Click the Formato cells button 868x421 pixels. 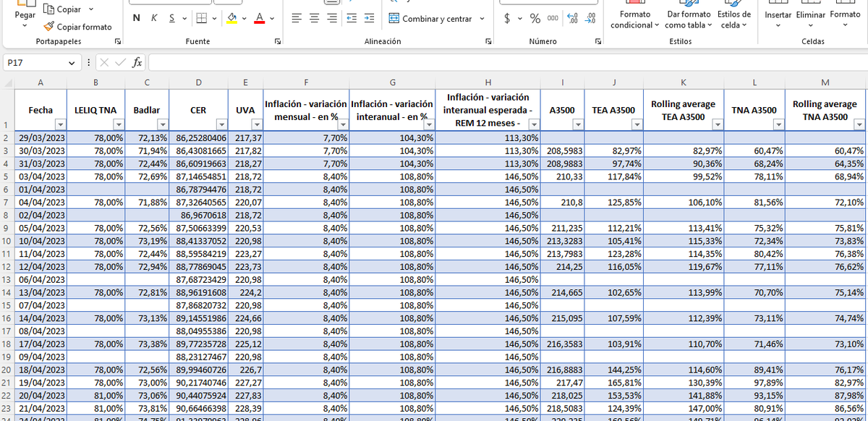click(845, 16)
